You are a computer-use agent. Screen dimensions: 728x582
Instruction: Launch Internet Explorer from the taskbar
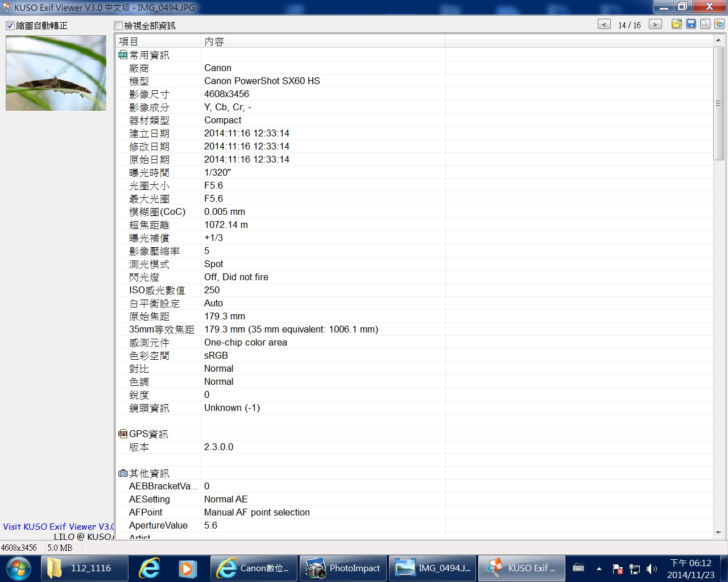coord(149,568)
